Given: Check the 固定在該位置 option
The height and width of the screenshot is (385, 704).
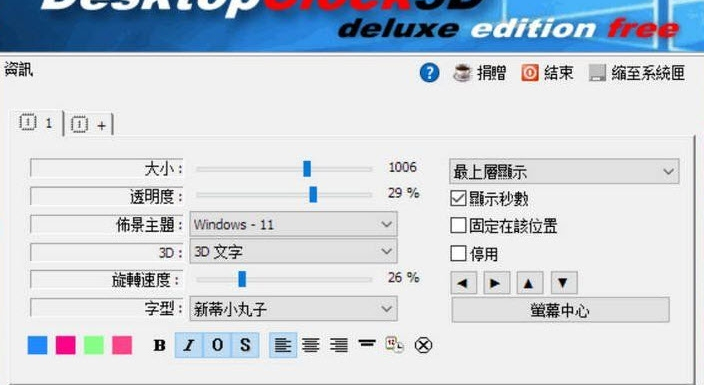Looking at the screenshot, I should click(x=458, y=226).
